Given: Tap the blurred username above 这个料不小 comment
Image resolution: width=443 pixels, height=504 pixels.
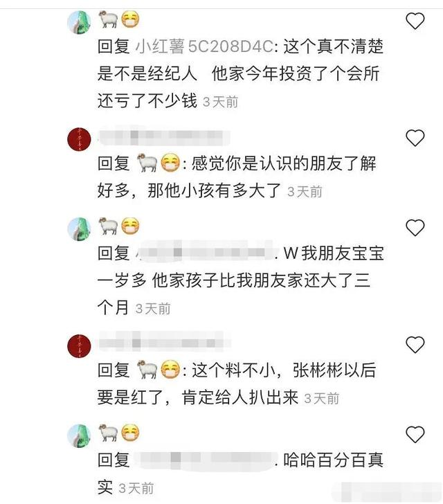Looking at the screenshot, I should (164, 342).
